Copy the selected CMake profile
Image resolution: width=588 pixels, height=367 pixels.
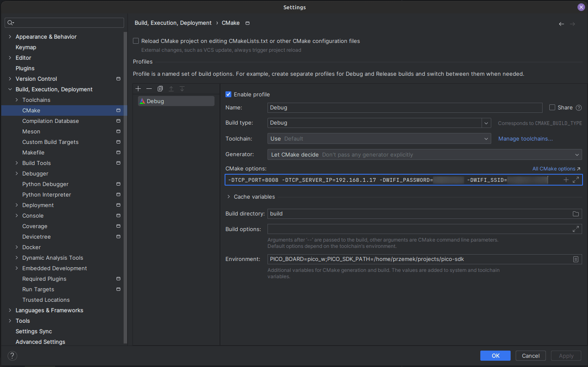click(x=160, y=88)
